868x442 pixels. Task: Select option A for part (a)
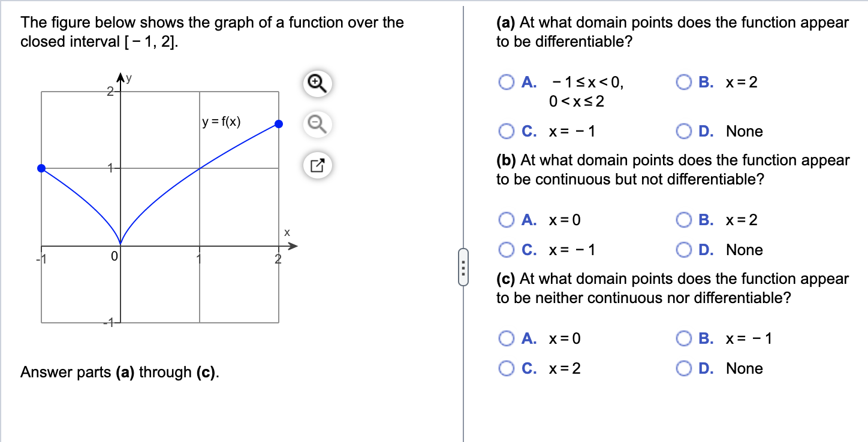pyautogui.click(x=507, y=81)
